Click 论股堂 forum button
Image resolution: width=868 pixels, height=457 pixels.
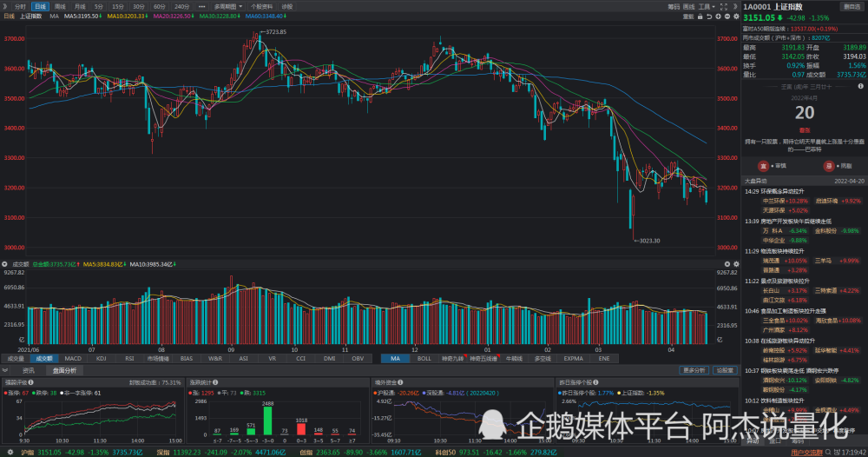[x=725, y=370]
